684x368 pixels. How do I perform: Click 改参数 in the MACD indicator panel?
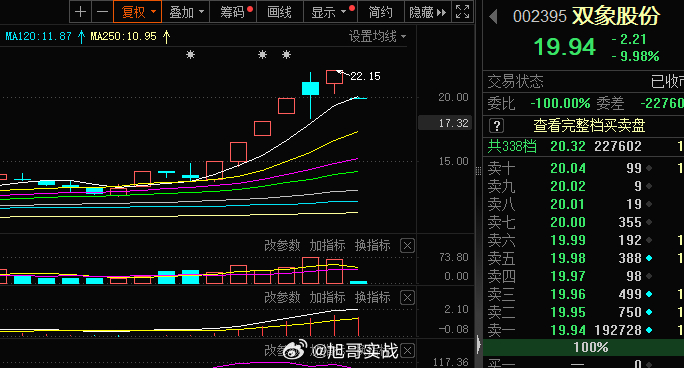(282, 297)
